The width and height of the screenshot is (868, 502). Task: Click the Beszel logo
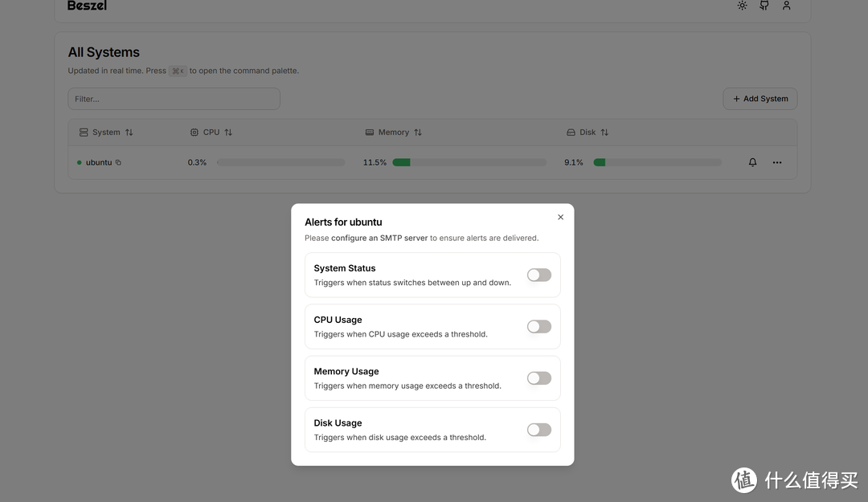pyautogui.click(x=87, y=6)
